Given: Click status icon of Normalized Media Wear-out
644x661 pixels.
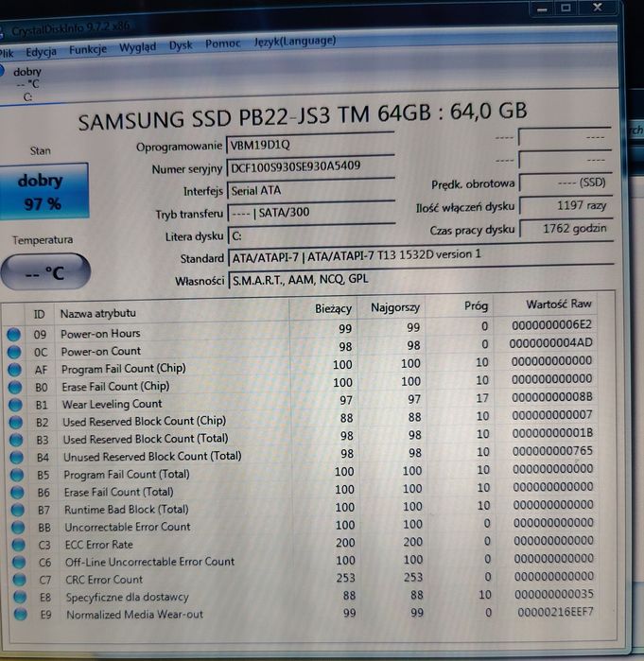Looking at the screenshot, I should click(20, 615).
